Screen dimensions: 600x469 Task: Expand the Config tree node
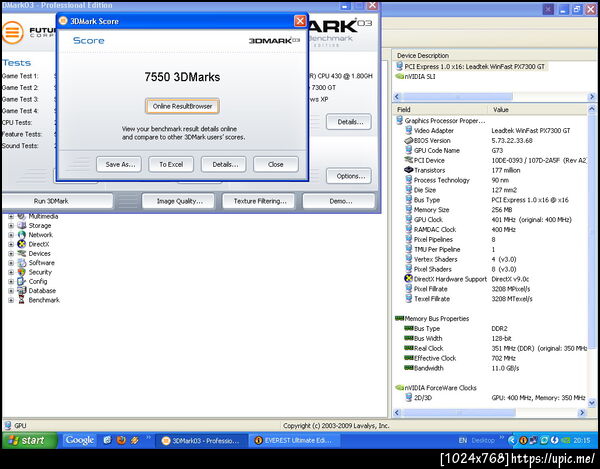click(x=11, y=282)
